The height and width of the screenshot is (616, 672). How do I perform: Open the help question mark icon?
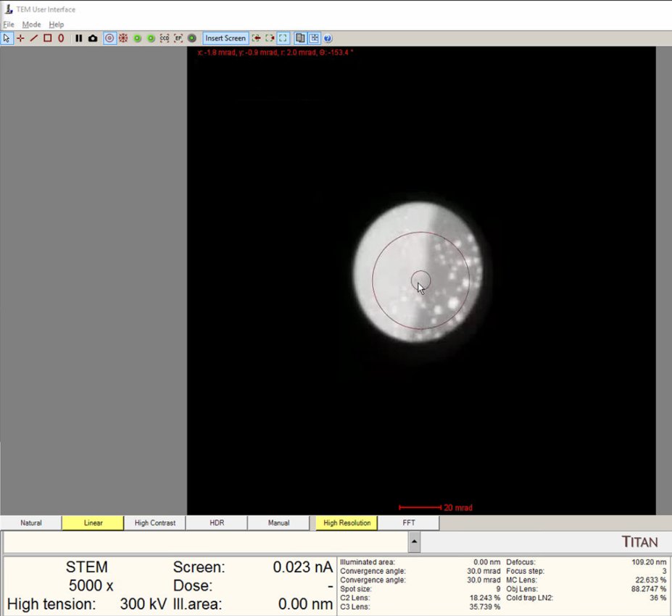pyautogui.click(x=328, y=38)
